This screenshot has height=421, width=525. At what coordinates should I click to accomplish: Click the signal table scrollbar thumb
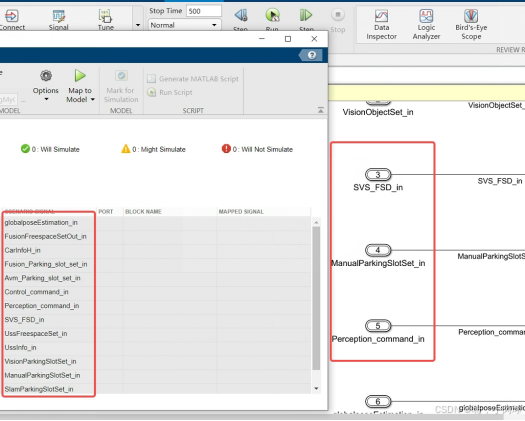pyautogui.click(x=316, y=298)
